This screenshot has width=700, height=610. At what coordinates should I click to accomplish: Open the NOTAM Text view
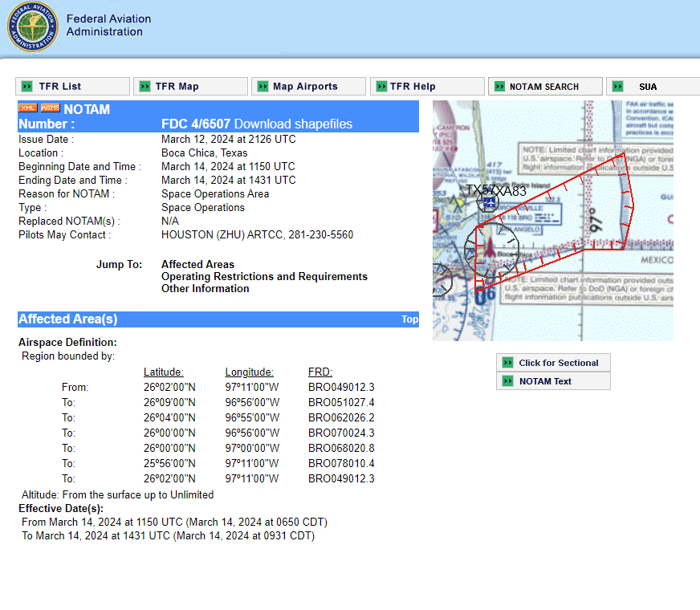(x=553, y=381)
